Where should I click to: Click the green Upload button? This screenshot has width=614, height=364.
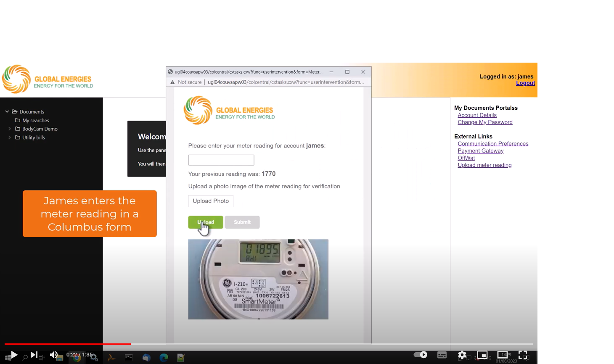click(x=206, y=222)
